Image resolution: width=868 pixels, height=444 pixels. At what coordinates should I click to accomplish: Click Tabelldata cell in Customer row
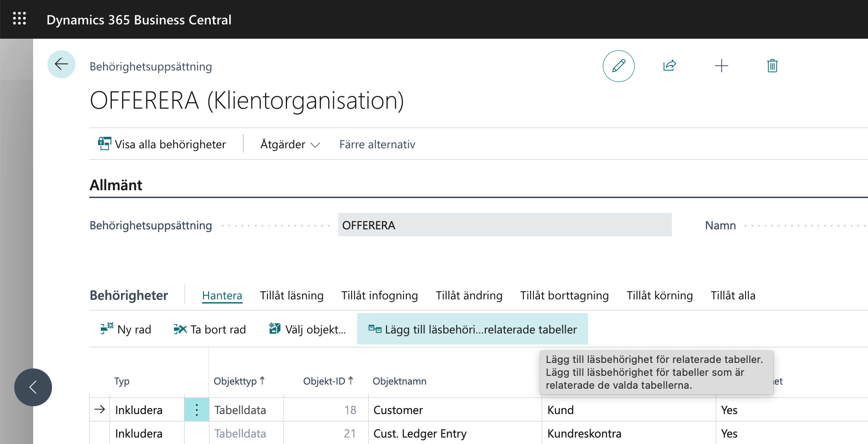pyautogui.click(x=246, y=409)
